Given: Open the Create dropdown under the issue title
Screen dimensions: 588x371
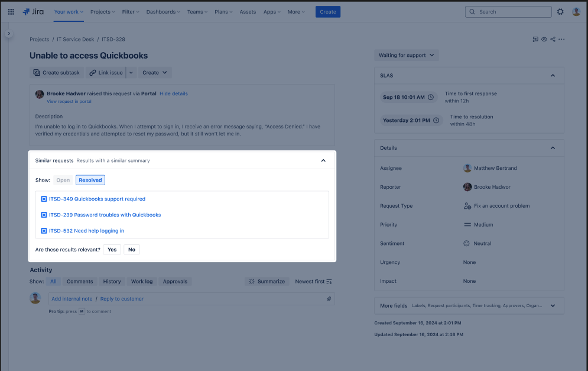Looking at the screenshot, I should click(x=155, y=73).
